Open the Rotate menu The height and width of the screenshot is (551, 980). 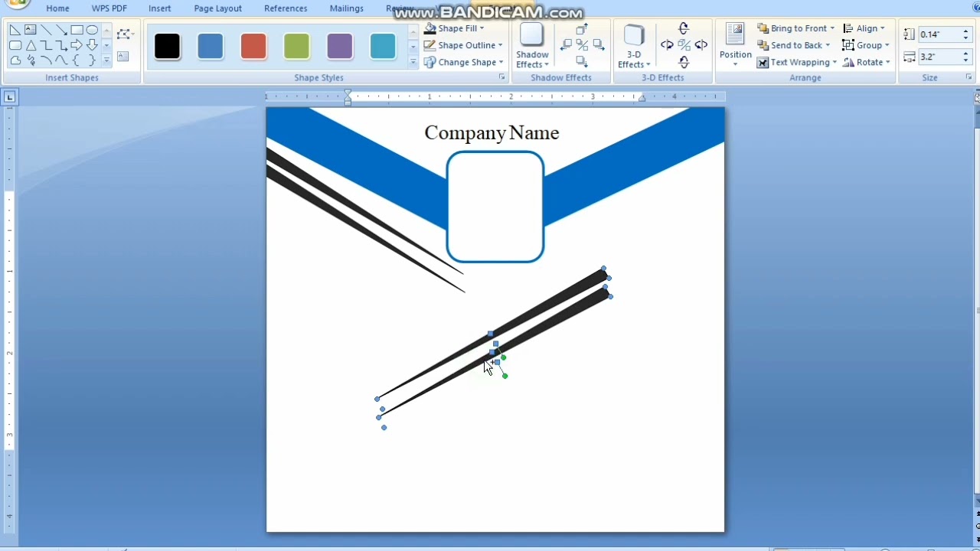tap(866, 62)
